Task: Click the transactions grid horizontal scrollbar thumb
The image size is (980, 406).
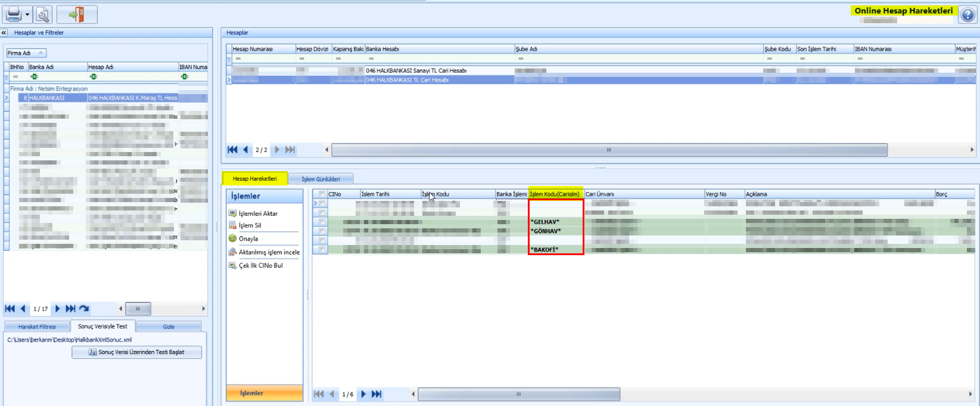Action: [519, 394]
